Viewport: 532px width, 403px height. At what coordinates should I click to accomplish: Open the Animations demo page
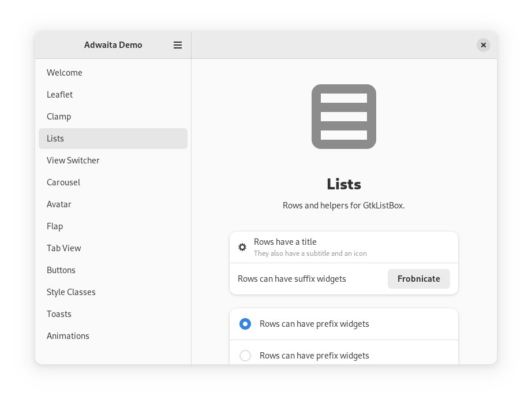pos(68,336)
